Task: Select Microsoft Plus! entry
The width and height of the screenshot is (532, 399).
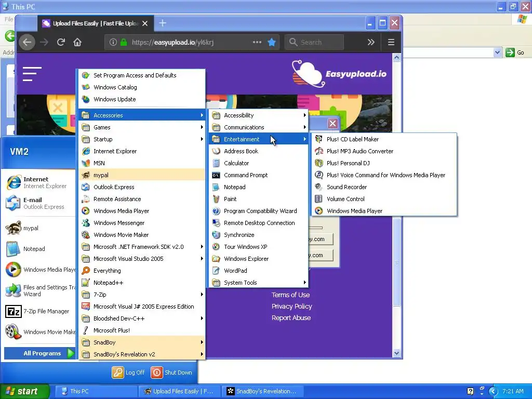Action: coord(142,330)
